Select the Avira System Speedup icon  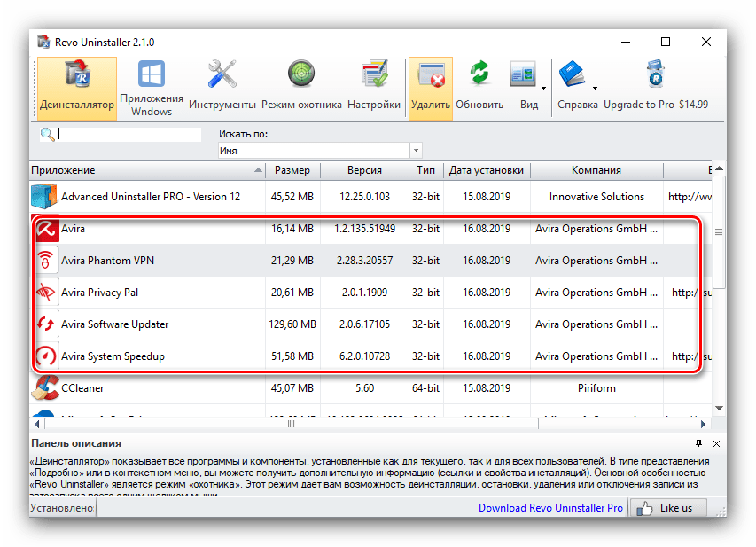tap(46, 356)
